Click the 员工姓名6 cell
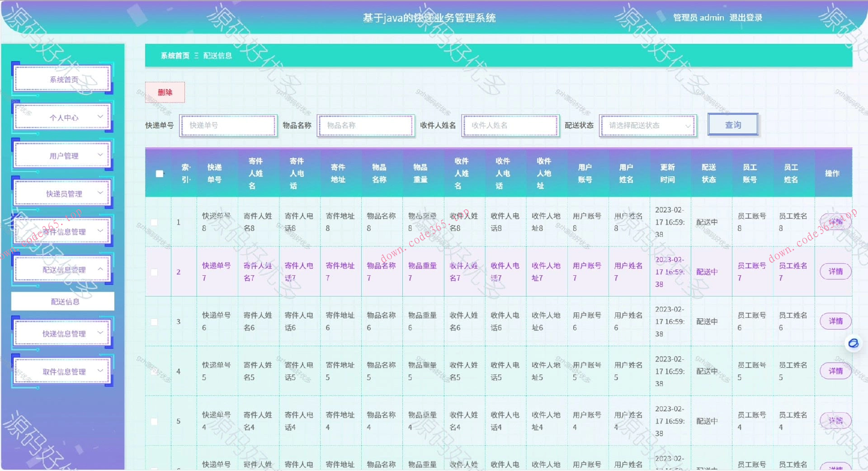This screenshot has height=471, width=868. pyautogui.click(x=793, y=322)
